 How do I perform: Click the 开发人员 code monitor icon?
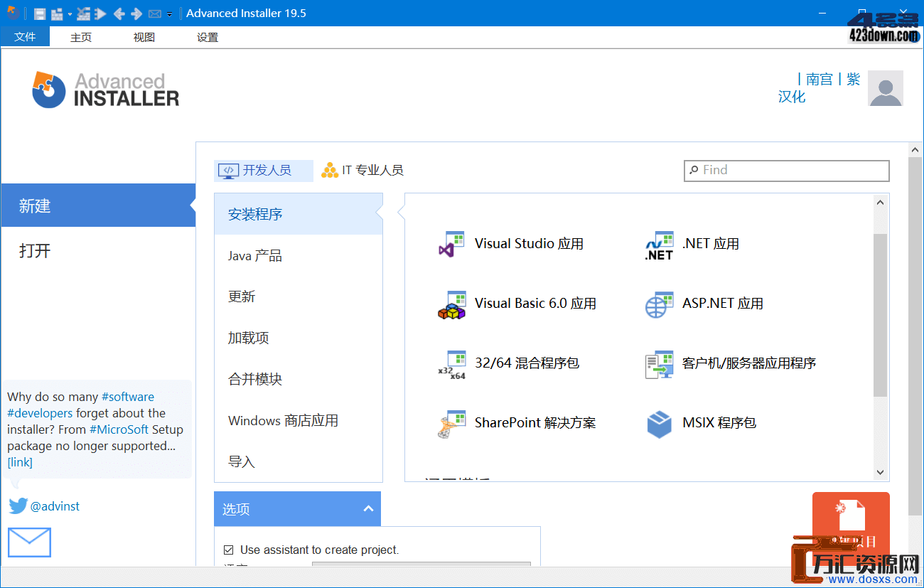(x=228, y=171)
